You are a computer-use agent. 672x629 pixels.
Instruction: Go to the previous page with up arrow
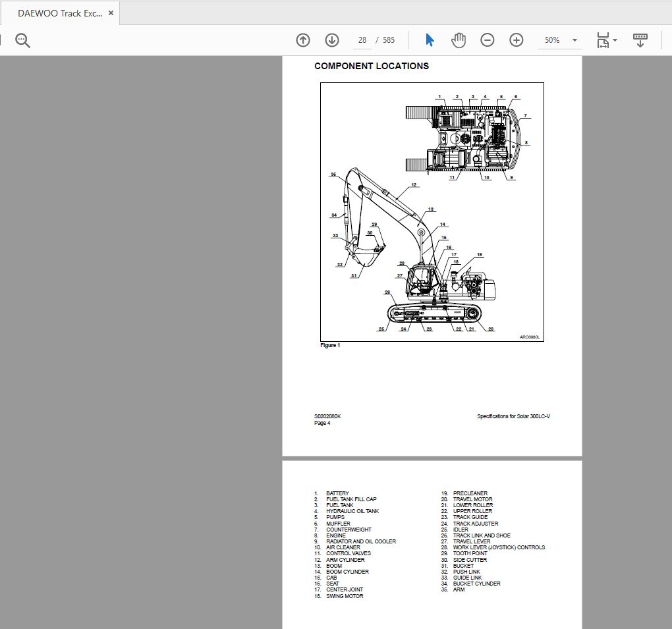point(302,40)
